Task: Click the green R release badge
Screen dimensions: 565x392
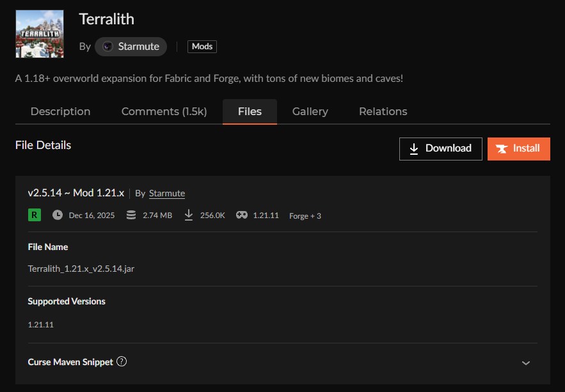Action: point(35,215)
